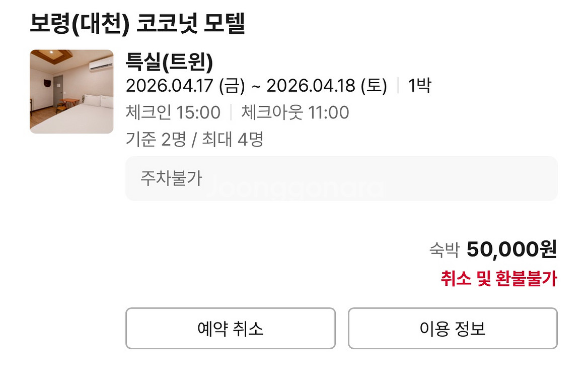Screen dimensions: 588x378
Task: Click the 최대 4명 capacity text
Action: 233,139
